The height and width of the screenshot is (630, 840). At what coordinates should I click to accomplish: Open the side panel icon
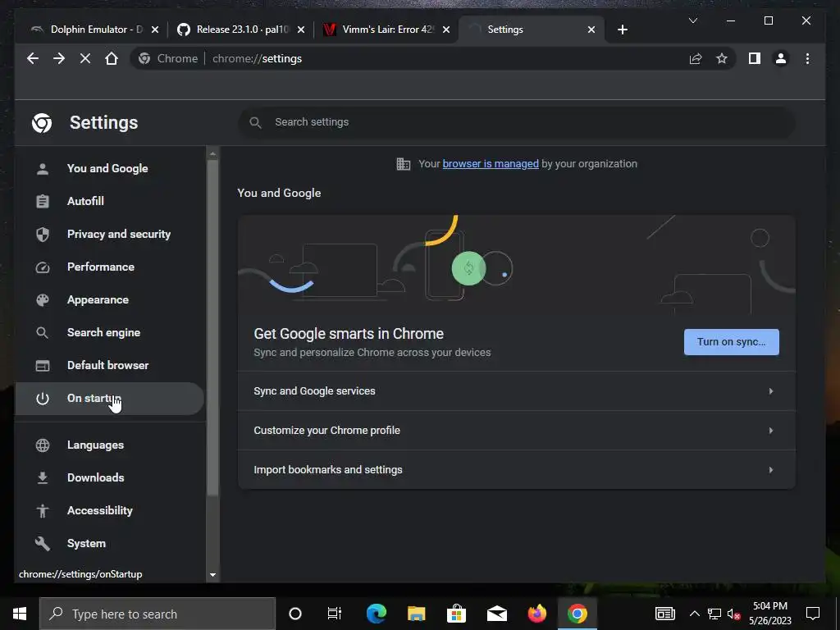point(755,58)
